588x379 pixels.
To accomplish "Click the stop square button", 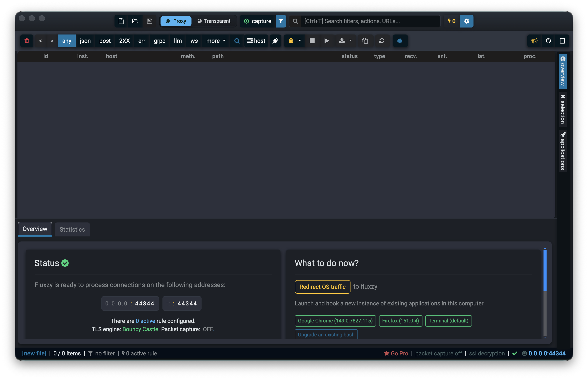I will (312, 41).
